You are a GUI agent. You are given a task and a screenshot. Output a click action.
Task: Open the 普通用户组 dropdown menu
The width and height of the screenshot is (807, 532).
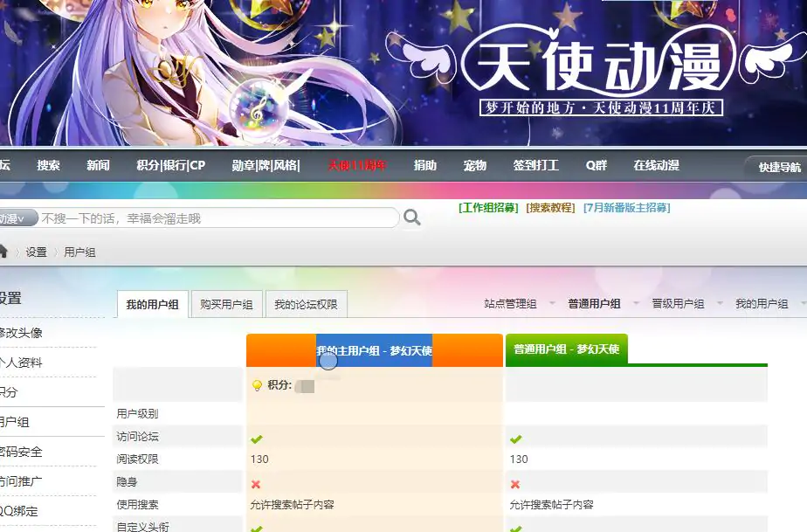click(x=603, y=304)
